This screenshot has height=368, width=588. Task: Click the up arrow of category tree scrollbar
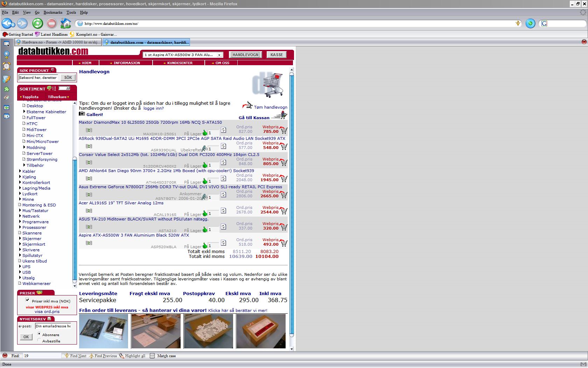[75, 103]
